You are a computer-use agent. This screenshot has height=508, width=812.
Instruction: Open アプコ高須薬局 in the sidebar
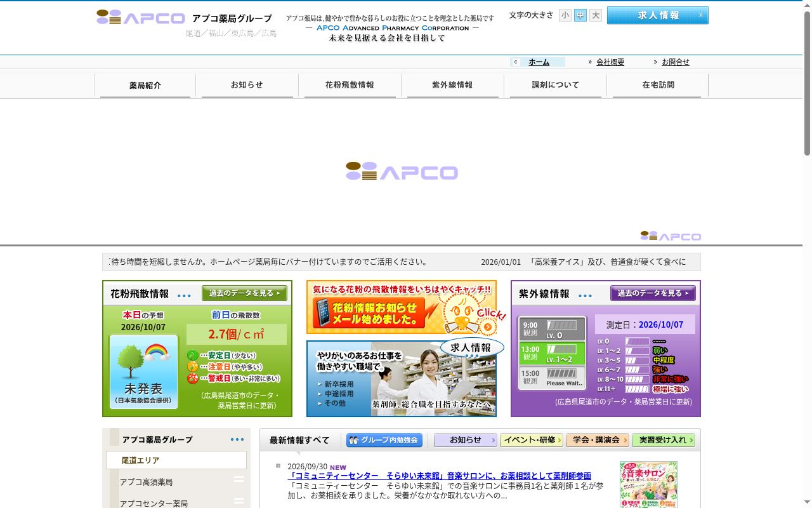(147, 482)
